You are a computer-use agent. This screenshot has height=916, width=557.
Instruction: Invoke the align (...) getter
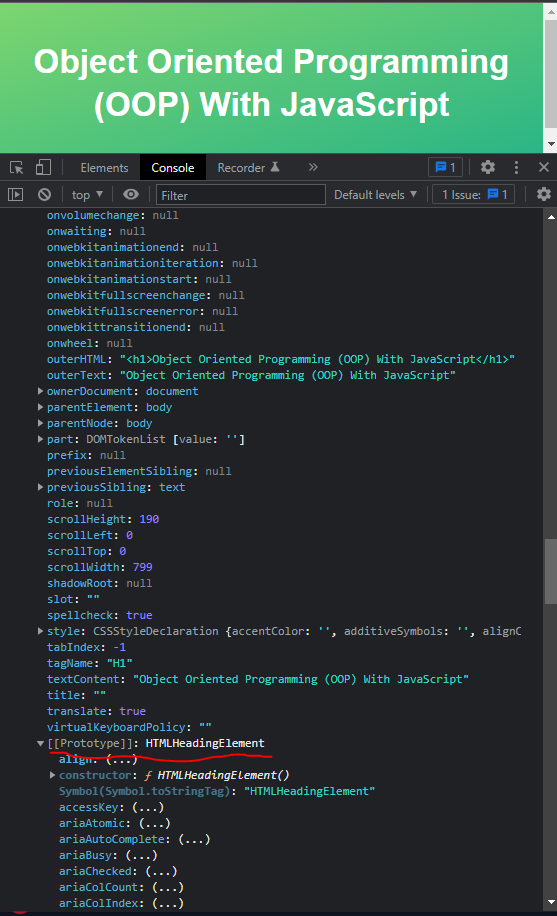(x=122, y=759)
